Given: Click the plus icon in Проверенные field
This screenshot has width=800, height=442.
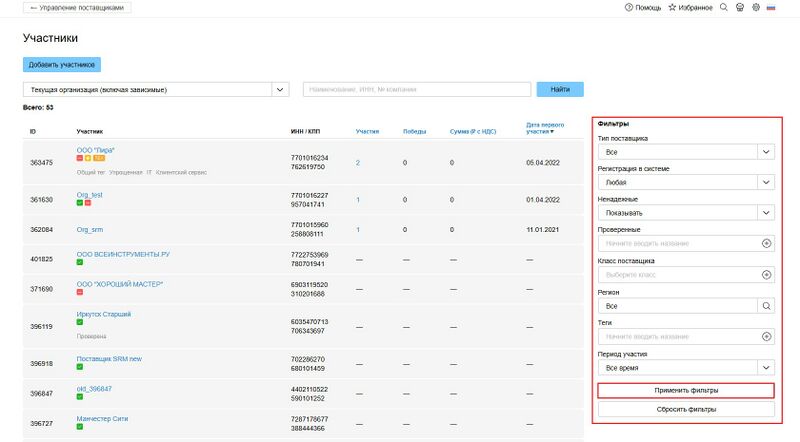Looking at the screenshot, I should [x=766, y=243].
